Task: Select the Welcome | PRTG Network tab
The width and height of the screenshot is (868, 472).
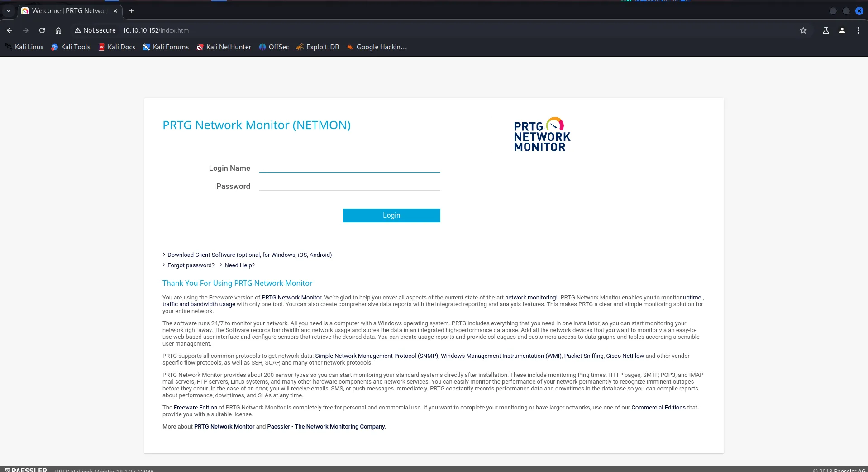Action: [x=69, y=11]
